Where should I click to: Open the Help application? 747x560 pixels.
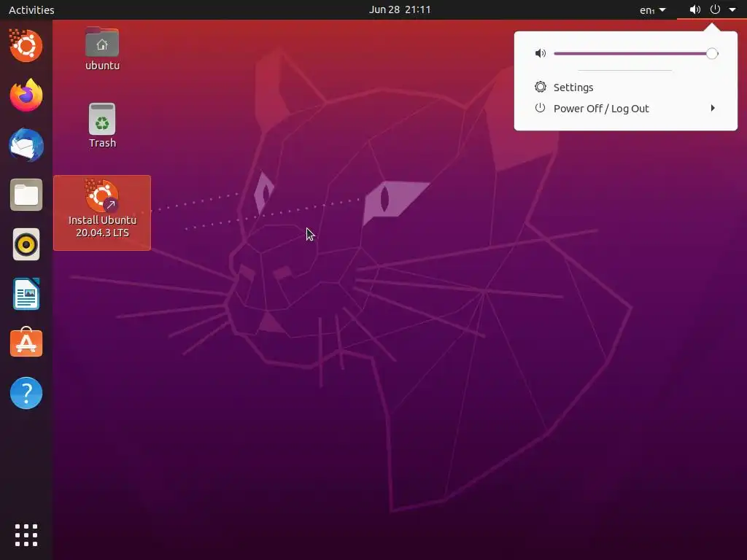26,393
